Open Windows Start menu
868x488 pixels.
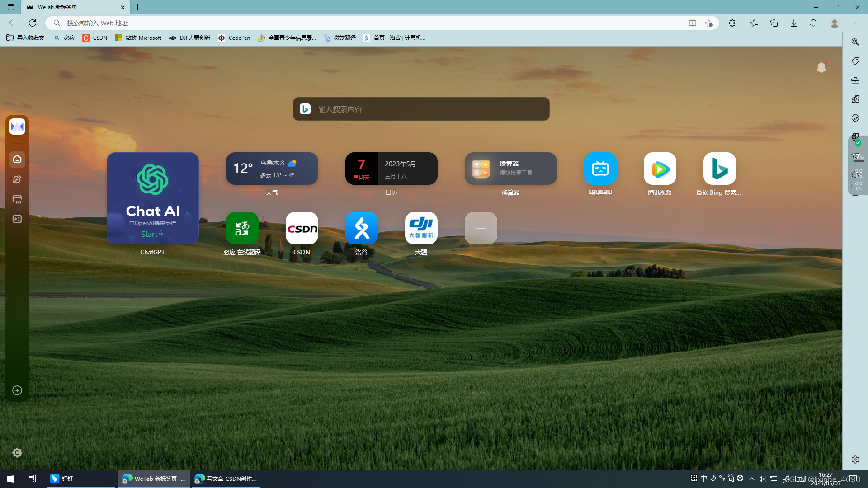(11, 479)
